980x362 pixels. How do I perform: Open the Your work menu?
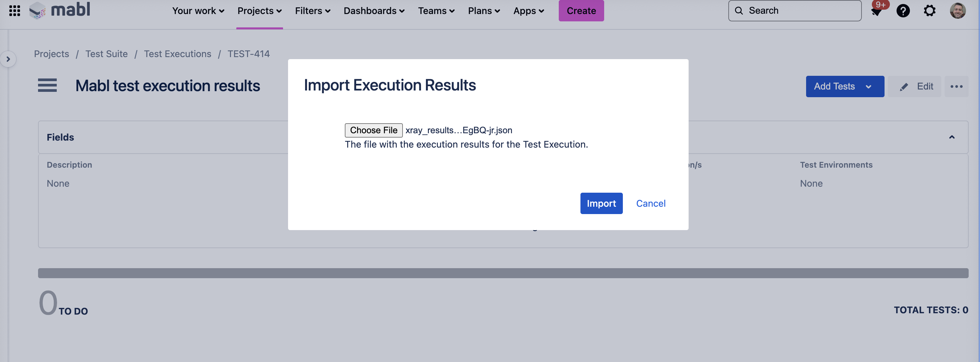[198, 11]
